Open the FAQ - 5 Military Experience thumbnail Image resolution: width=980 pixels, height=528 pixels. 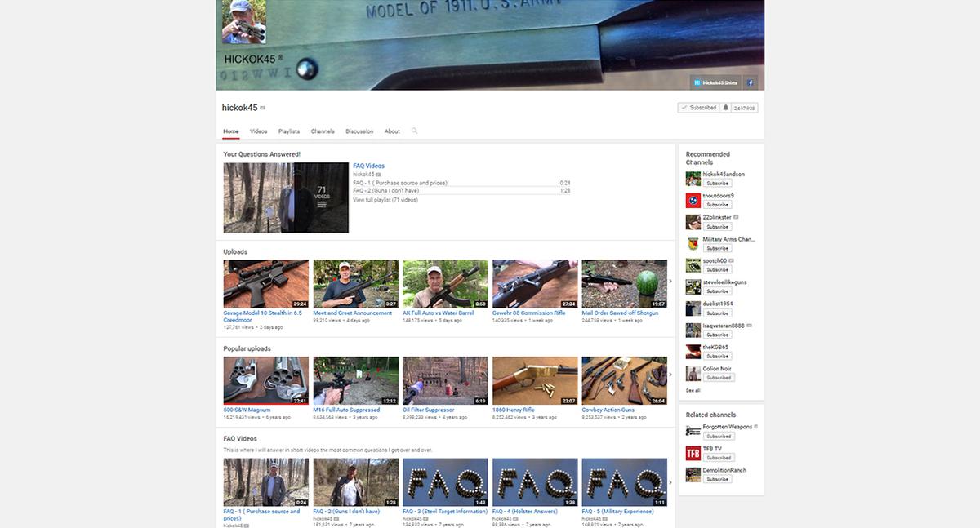pos(625,482)
